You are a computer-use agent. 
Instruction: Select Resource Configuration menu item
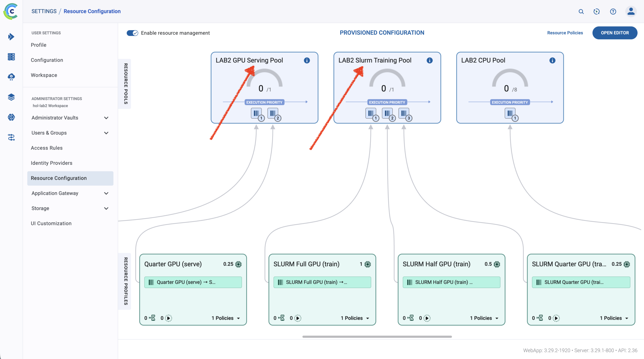[x=70, y=178]
